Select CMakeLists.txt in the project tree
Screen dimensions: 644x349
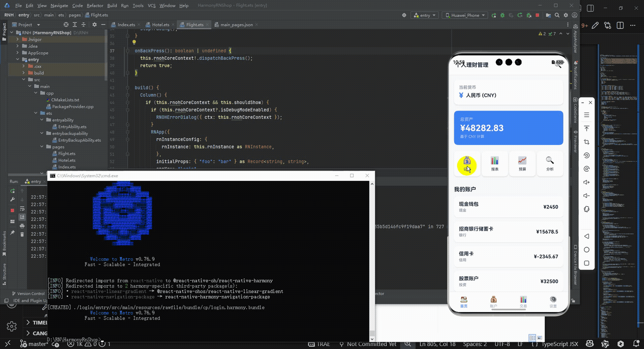click(x=65, y=100)
